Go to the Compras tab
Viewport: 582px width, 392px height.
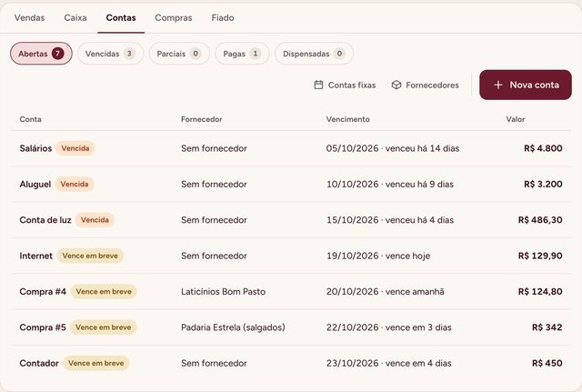[174, 17]
